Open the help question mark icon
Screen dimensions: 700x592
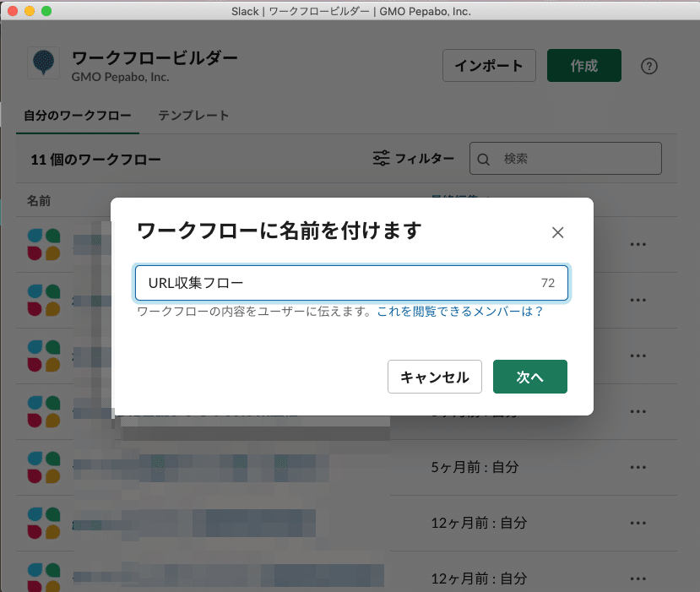tap(648, 65)
